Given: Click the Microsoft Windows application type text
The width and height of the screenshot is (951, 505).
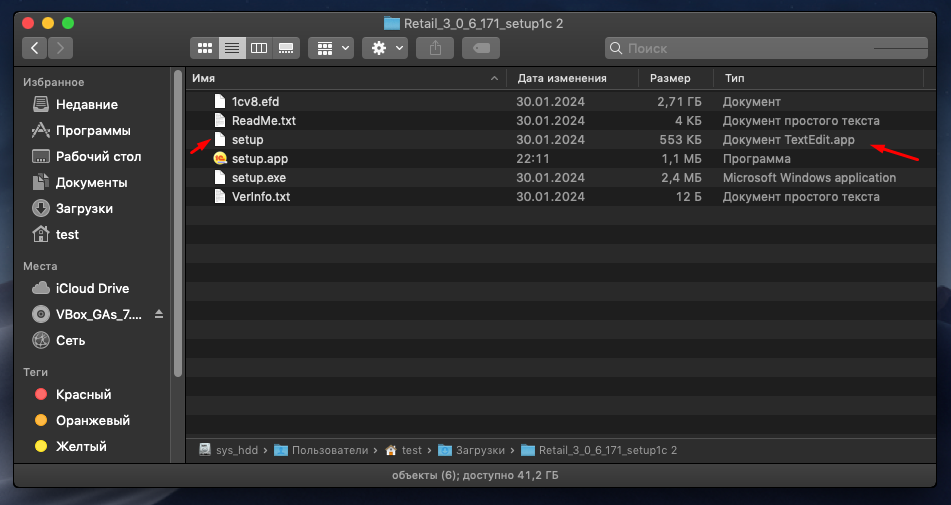Looking at the screenshot, I should 809,178.
